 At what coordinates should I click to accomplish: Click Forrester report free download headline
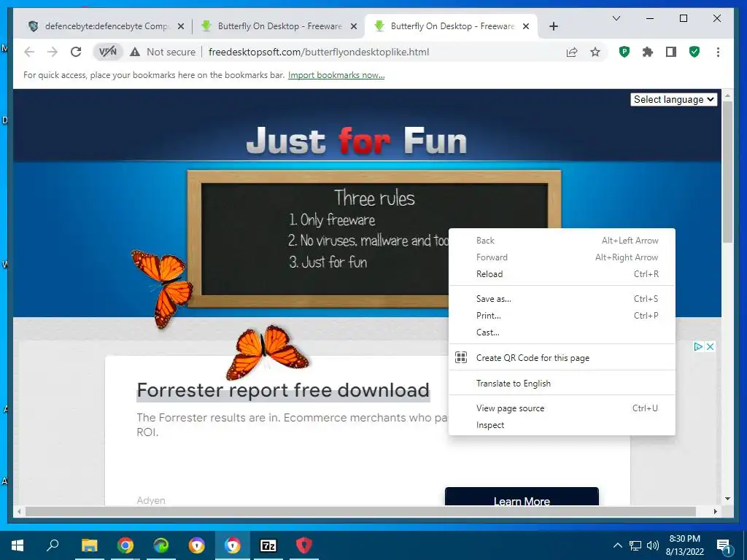[x=283, y=390]
